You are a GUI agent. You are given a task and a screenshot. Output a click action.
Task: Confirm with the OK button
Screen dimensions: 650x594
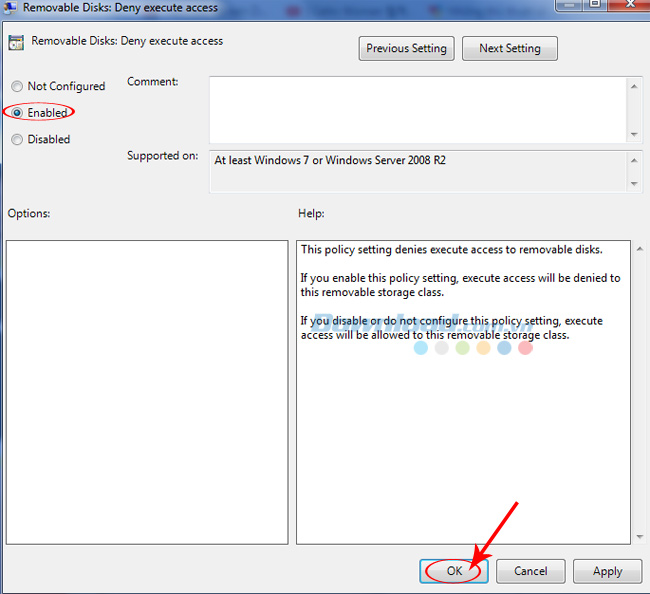coord(454,571)
